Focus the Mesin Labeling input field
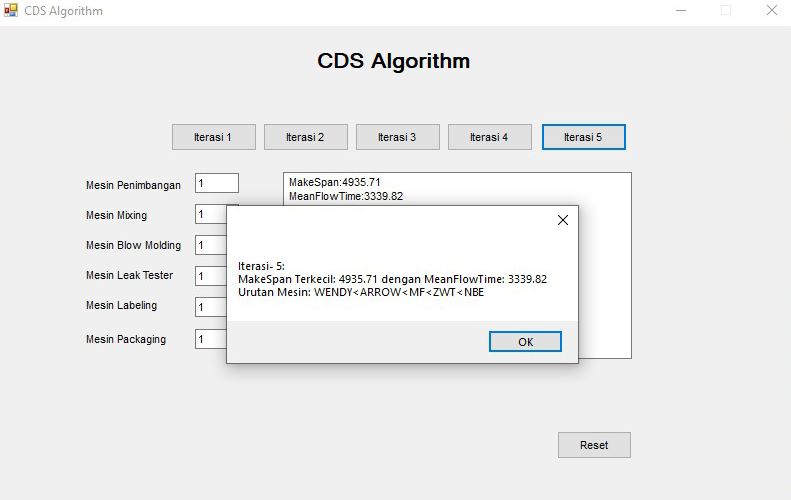Screen dimensions: 791x500 [211, 307]
